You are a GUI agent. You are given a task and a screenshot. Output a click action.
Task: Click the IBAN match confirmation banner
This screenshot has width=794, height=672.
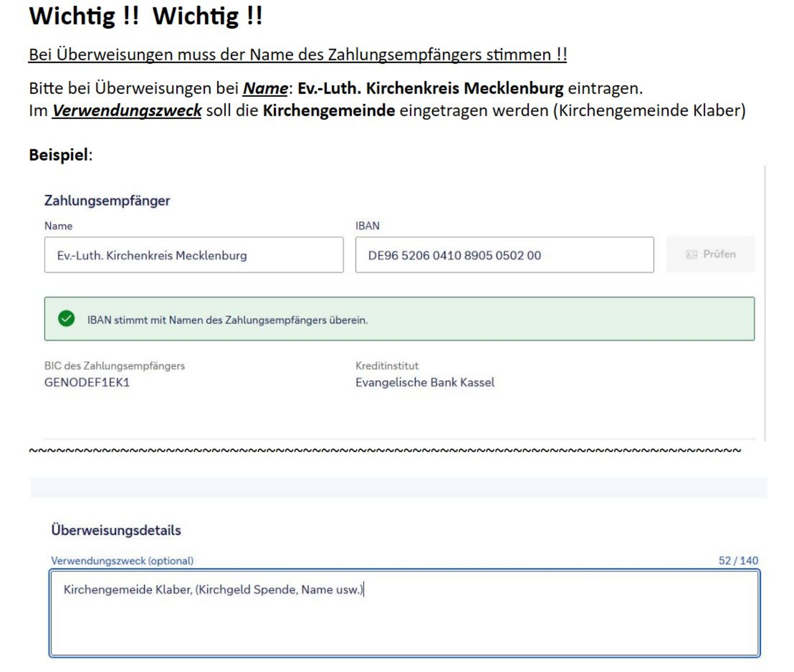pos(399,319)
